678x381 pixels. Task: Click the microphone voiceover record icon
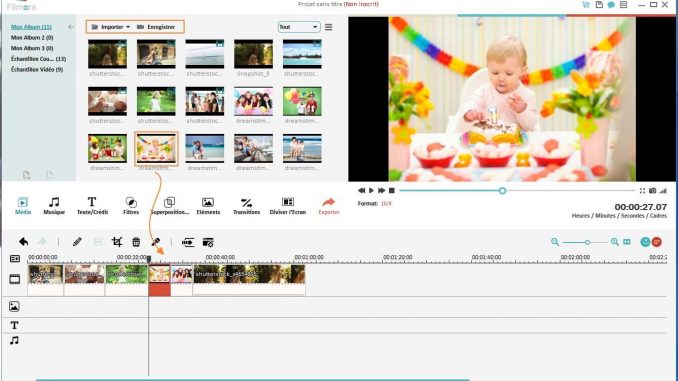click(156, 242)
